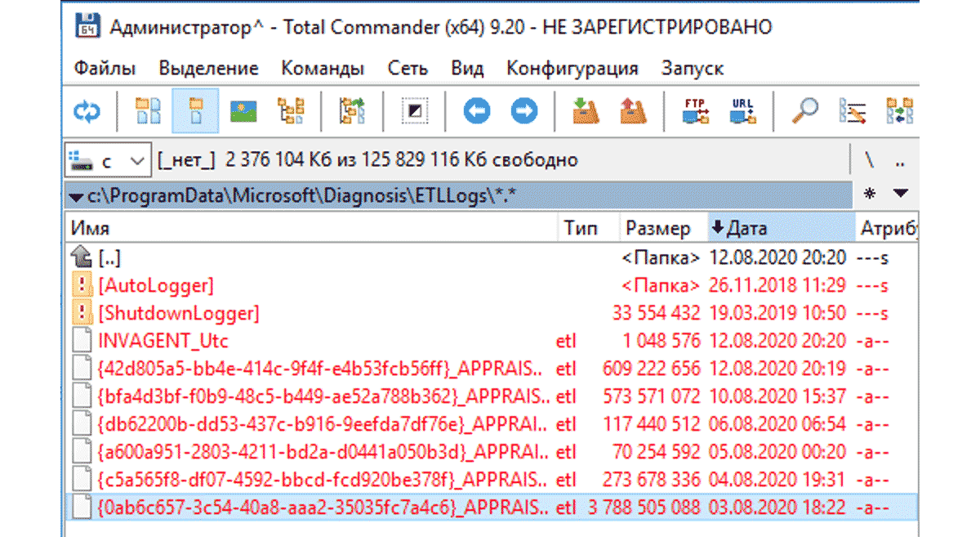This screenshot has width=980, height=537.
Task: Switch to brief file names view icon
Action: coord(148,110)
